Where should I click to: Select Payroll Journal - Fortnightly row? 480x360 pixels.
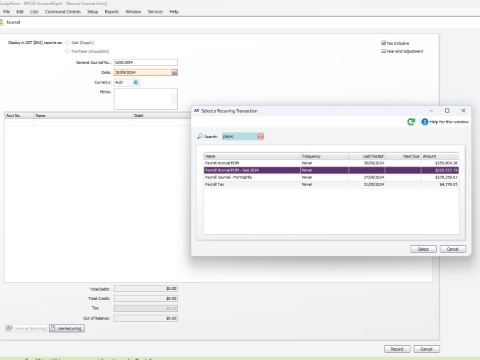click(331, 177)
